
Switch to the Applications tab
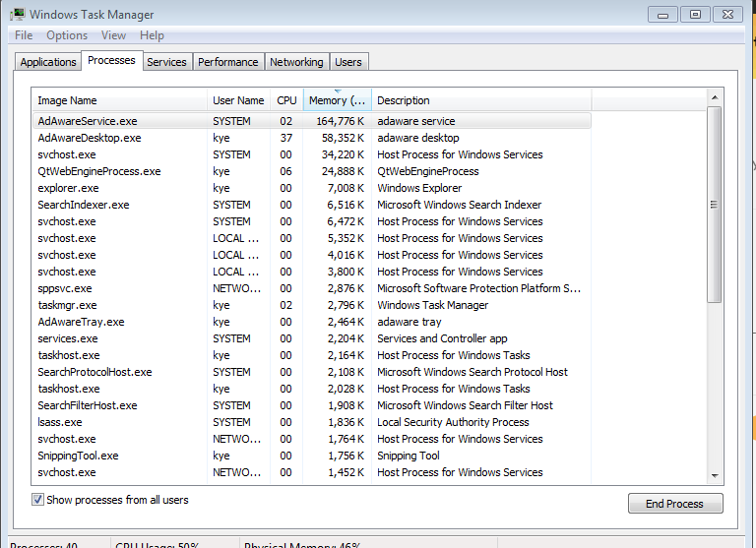[x=48, y=62]
